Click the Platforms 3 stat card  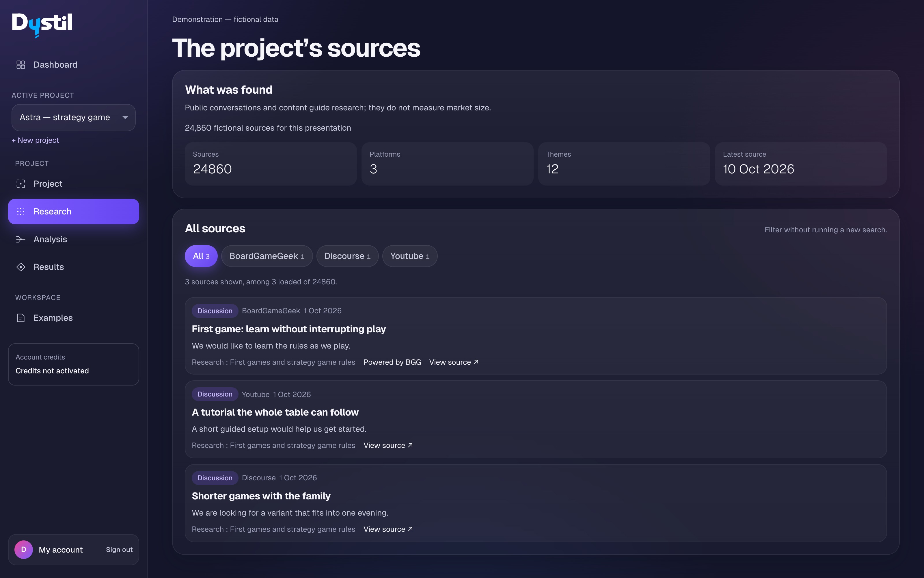point(447,164)
